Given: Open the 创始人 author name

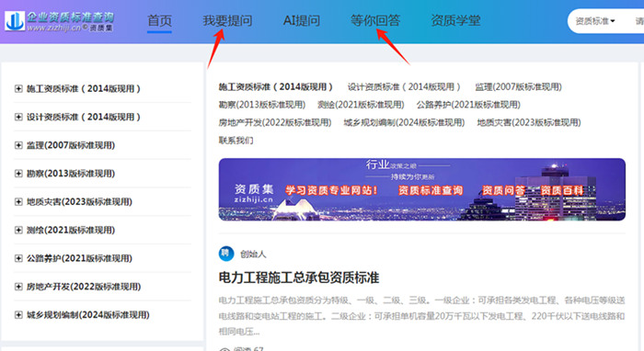Looking at the screenshot, I should click(x=253, y=255).
